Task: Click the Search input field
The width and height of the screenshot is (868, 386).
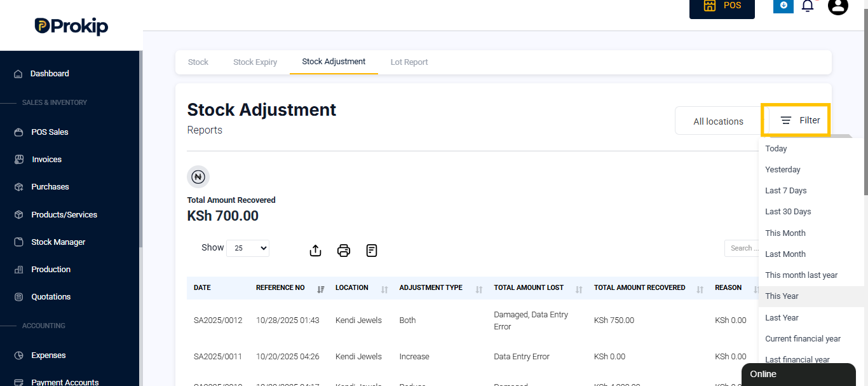Action: pos(742,248)
